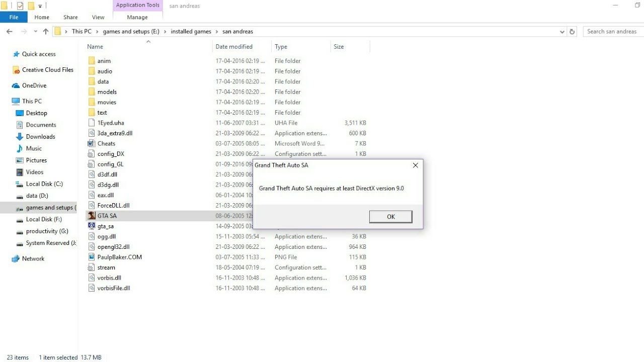Select Local Disk (C:) drive icon

click(x=20, y=184)
